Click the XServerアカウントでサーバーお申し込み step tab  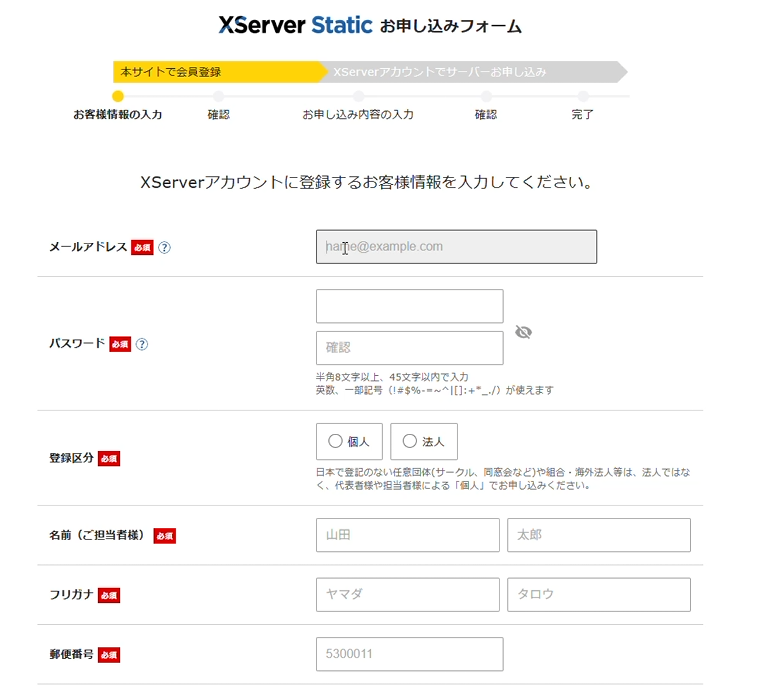coord(470,72)
